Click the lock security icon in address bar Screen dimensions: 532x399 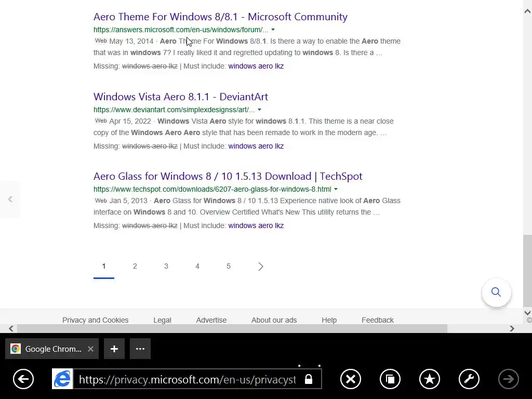point(309,379)
